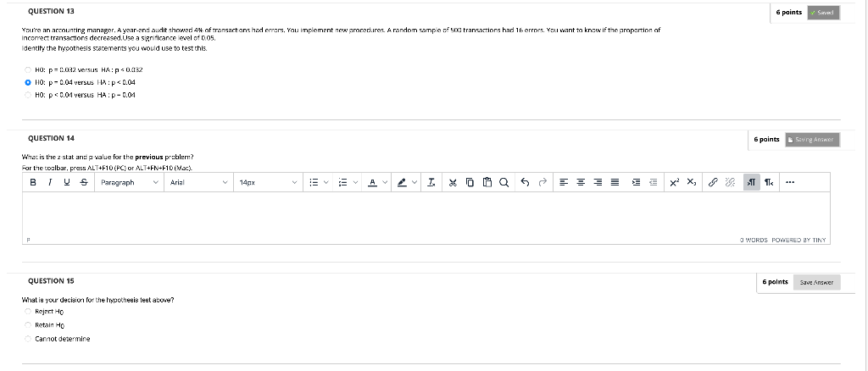
Task: Open the Paragraph style dropdown
Action: (130, 182)
